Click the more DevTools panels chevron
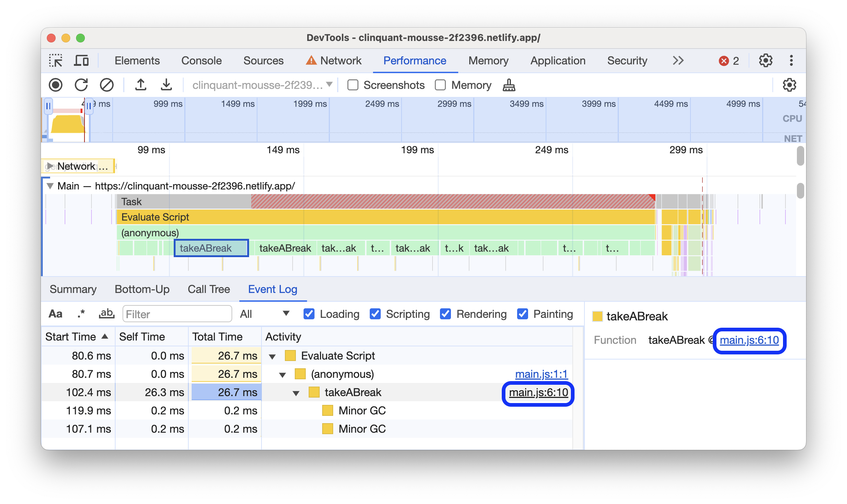Viewport: 847px width, 504px height. point(677,60)
